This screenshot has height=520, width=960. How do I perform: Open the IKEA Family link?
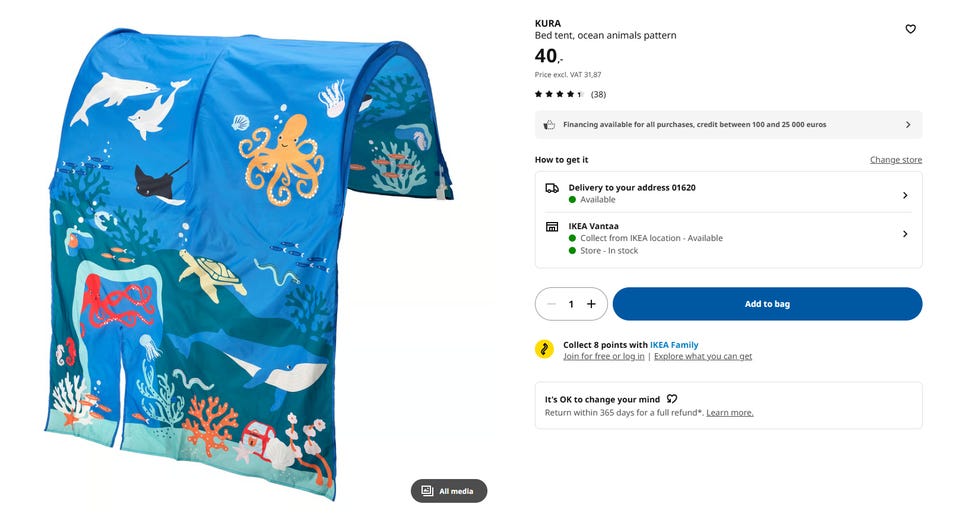pos(673,345)
